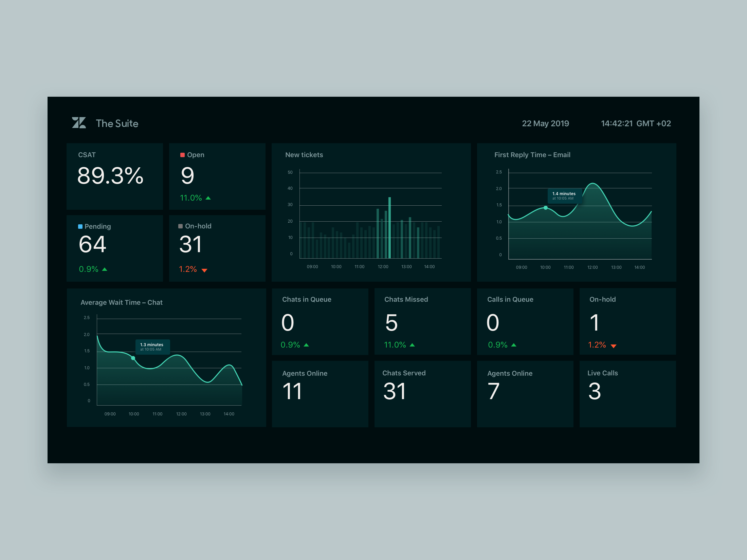Click red down arrow in tickets On-hold tile
This screenshot has width=747, height=560.
204,270
